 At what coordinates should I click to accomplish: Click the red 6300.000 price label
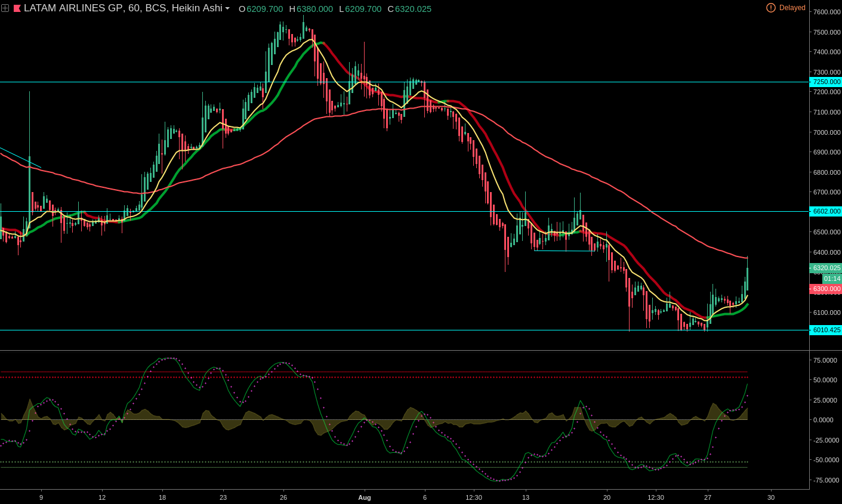pos(825,289)
